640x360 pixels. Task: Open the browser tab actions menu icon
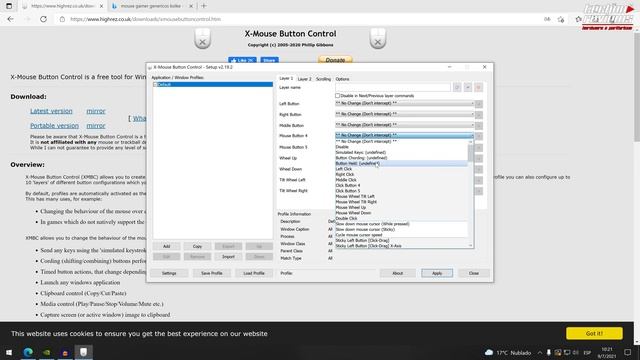[9, 6]
